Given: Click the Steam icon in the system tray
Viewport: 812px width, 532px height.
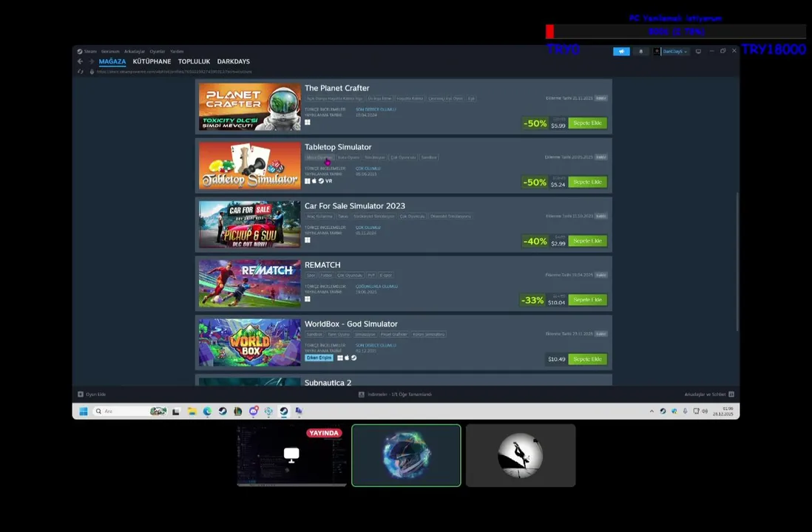Looking at the screenshot, I should 663,412.
